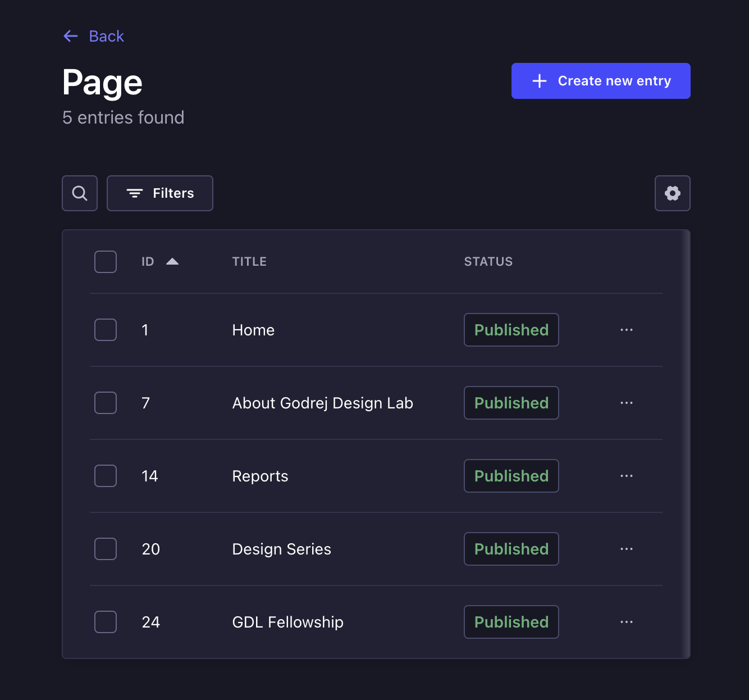Open the row actions menu for Home

(627, 330)
